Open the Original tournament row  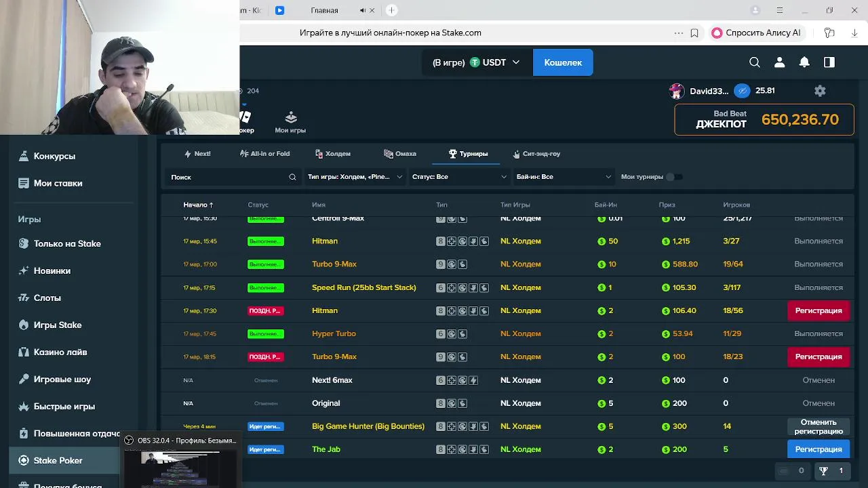507,403
